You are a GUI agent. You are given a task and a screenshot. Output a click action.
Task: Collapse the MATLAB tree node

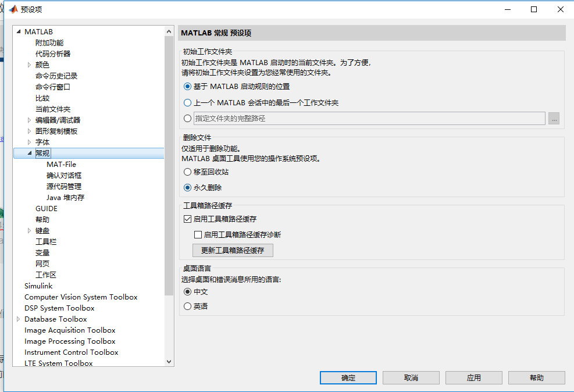tap(19, 32)
